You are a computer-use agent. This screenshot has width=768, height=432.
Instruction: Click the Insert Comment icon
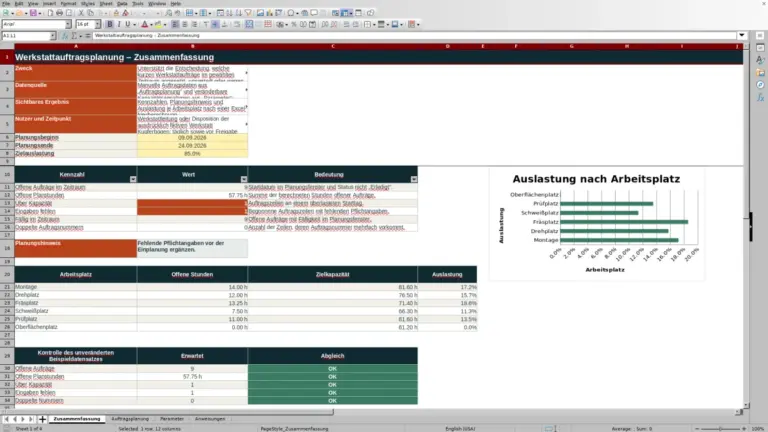point(314,13)
